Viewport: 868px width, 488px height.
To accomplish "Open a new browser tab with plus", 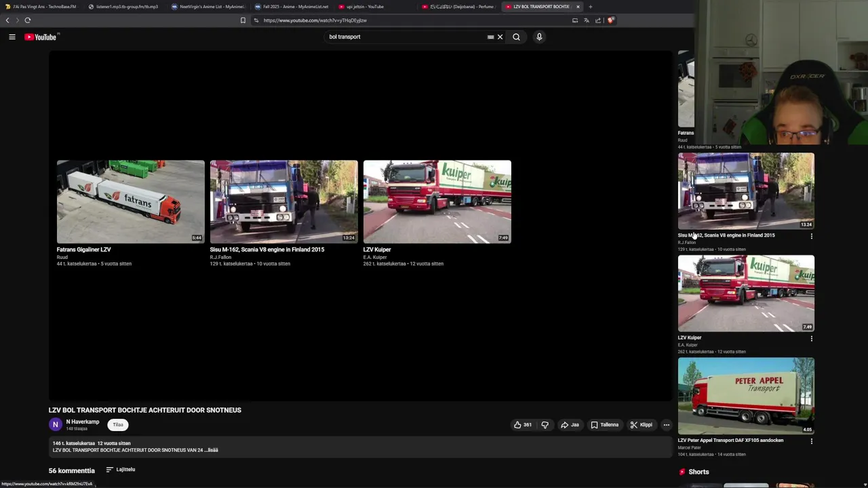I will (x=590, y=7).
